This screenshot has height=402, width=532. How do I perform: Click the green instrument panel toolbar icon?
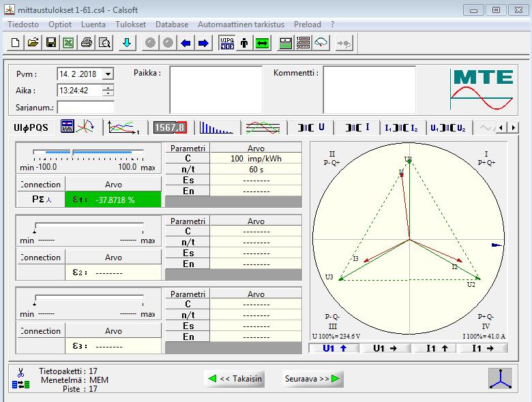tap(285, 43)
